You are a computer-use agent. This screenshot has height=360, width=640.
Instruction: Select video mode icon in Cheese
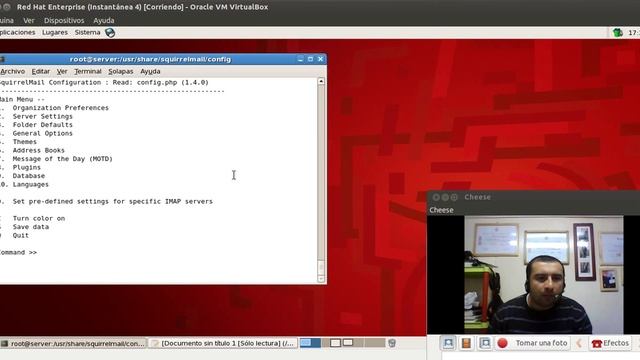[x=467, y=343]
